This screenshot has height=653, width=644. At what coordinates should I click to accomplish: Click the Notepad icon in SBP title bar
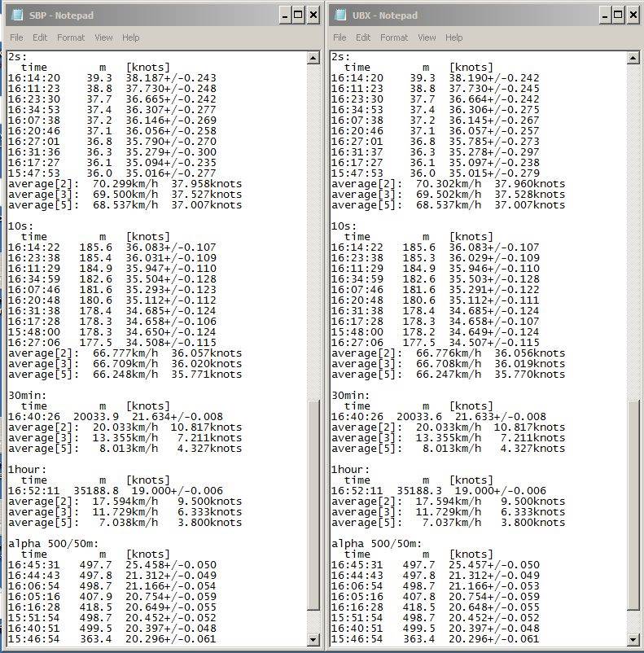14,15
